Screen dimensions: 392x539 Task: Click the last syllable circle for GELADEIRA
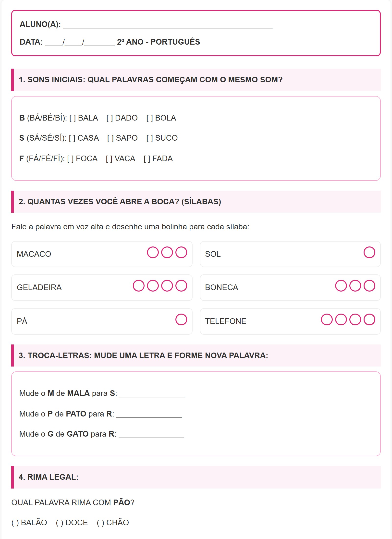(181, 286)
